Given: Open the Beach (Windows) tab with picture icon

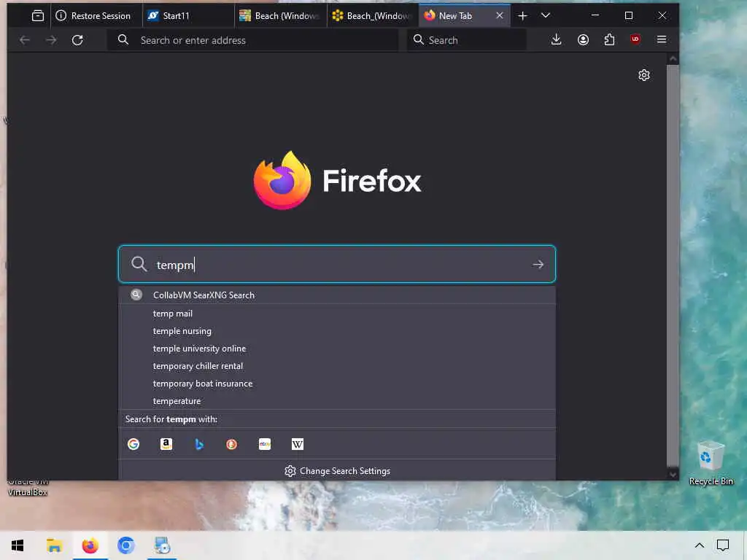Looking at the screenshot, I should pos(280,16).
